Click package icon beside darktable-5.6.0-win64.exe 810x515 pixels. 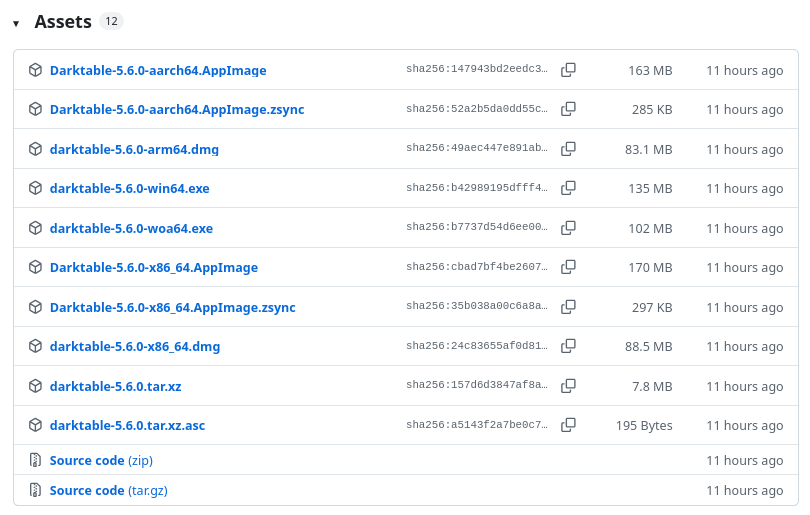35,188
